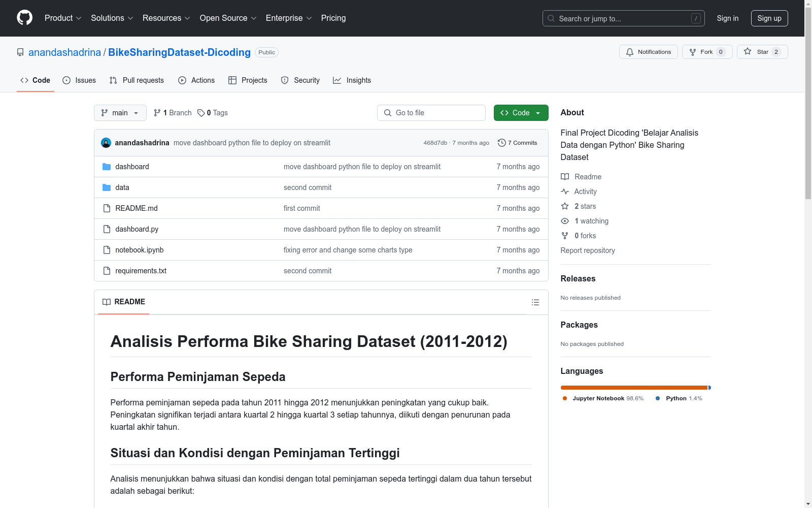Screen dimensions: 812x508
Task: Click the tag icon next to 0 Tags
Action: (201, 113)
